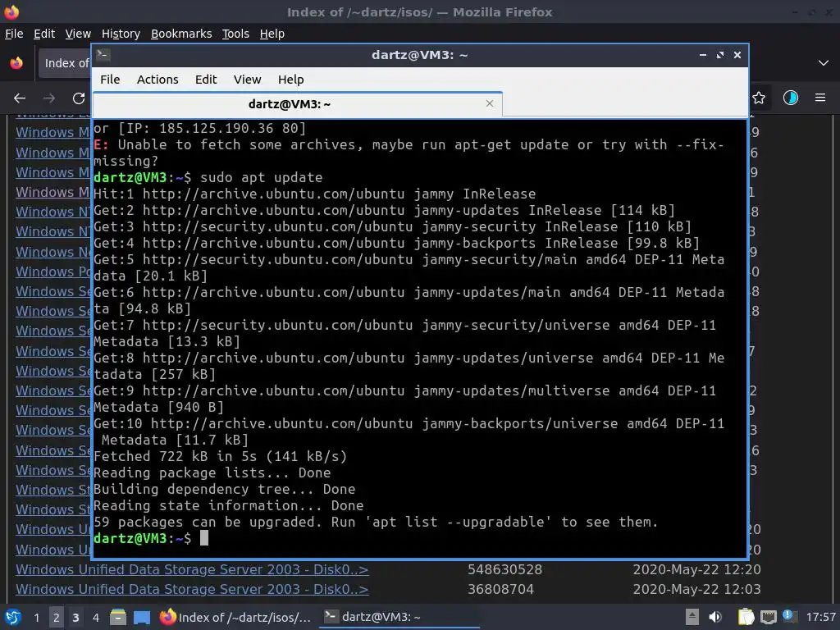Click file size 36808704
This screenshot has width=840, height=630.
[500, 589]
